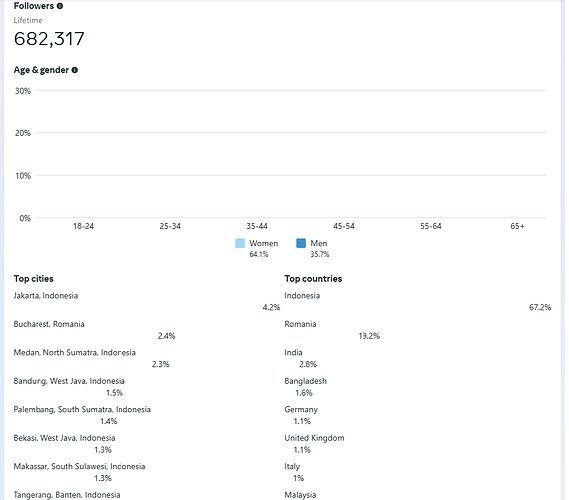
Task: Select the 35-44 age group label
Action: tap(257, 226)
